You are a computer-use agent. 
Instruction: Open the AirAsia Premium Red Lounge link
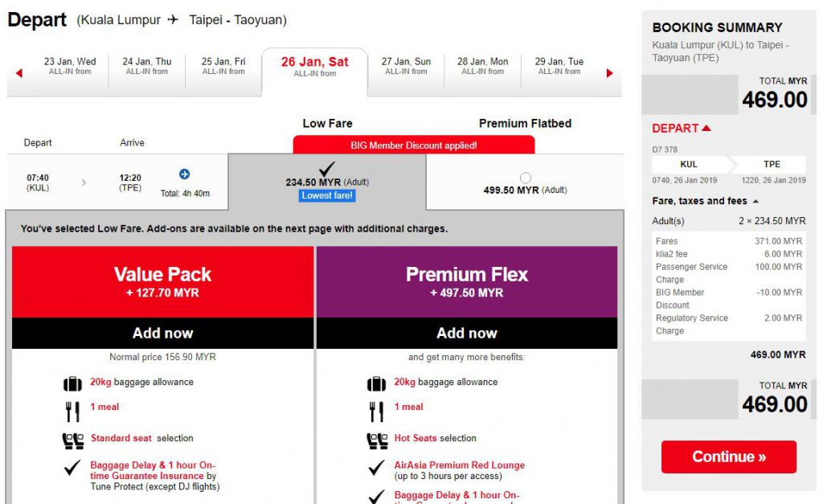click(x=459, y=465)
